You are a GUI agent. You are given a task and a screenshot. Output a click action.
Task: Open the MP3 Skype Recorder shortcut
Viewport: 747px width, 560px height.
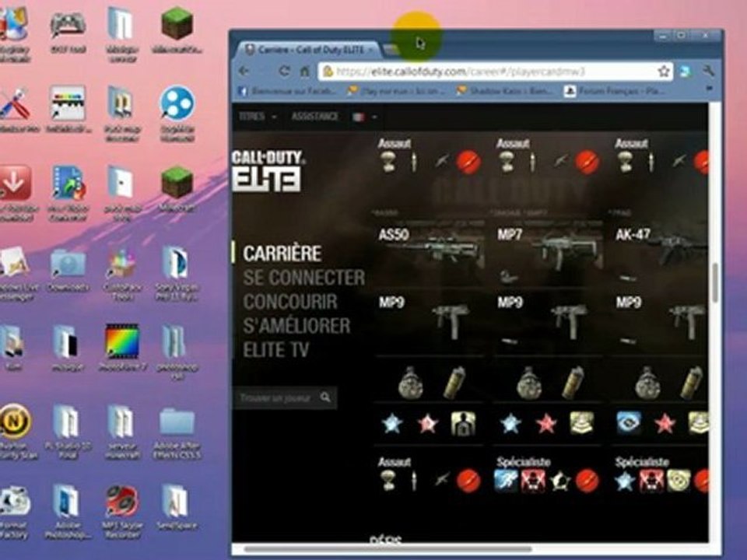(x=122, y=512)
